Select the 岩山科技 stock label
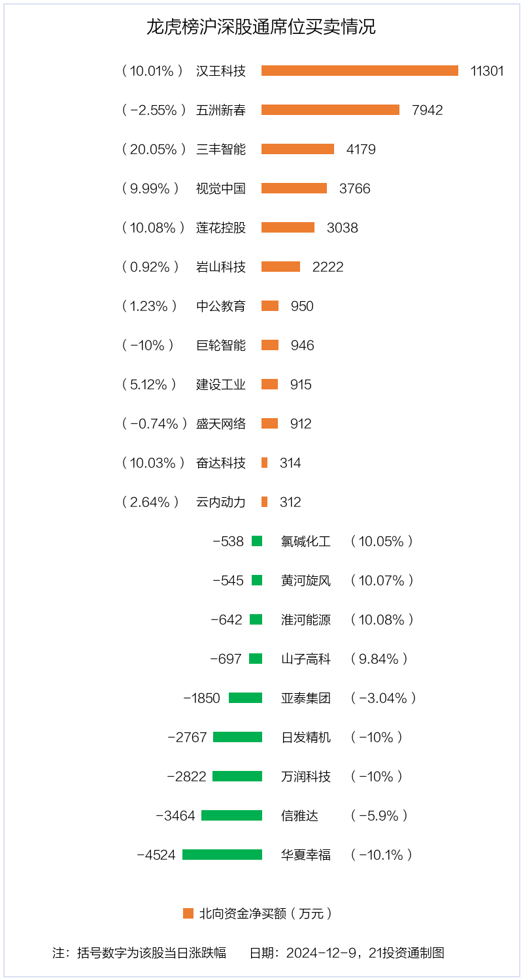This screenshot has height=980, width=523. 221,267
